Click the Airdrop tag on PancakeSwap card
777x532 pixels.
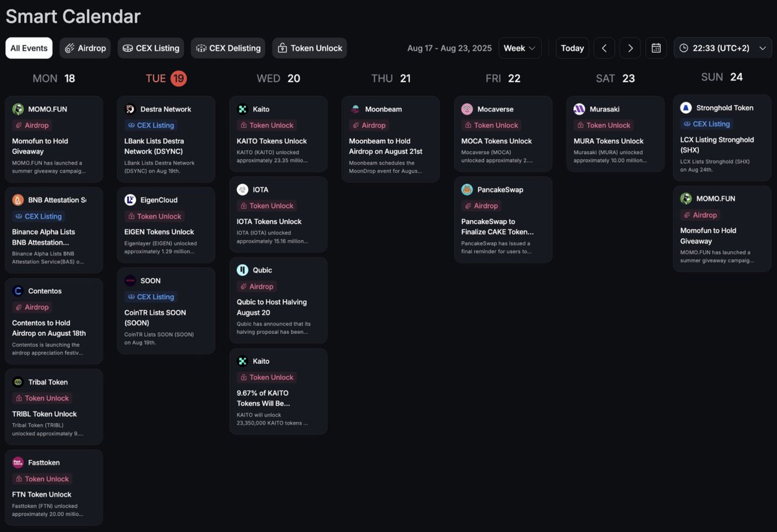coord(481,206)
